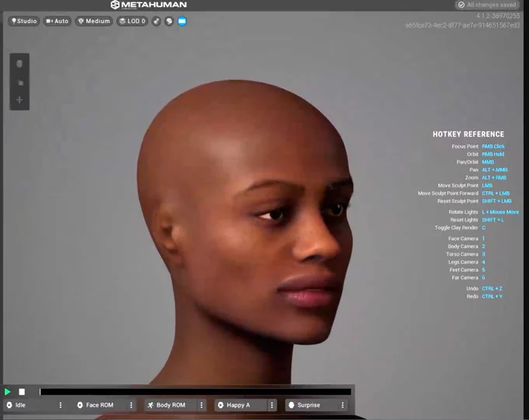Open options menu next to Surprise animation
This screenshot has width=529, height=420.
[342, 405]
